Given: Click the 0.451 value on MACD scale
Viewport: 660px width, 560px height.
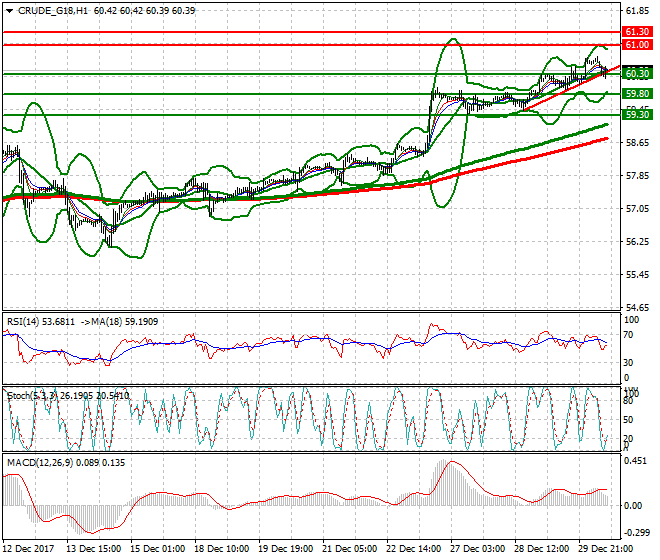Looking at the screenshot, I should pos(636,461).
